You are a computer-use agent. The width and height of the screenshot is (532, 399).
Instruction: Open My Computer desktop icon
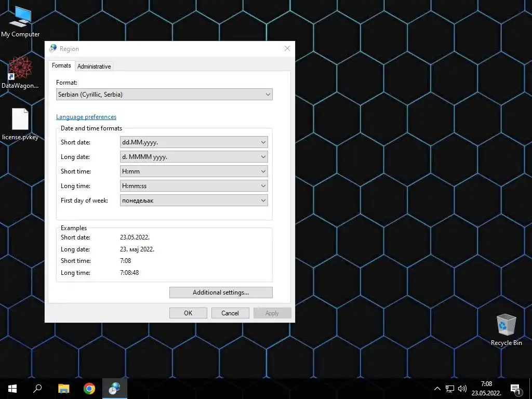(20, 22)
